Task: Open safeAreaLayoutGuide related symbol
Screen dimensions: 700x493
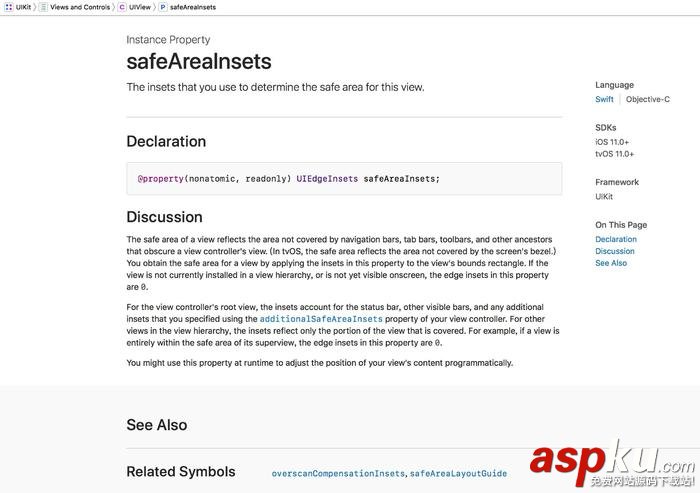Action: click(458, 473)
